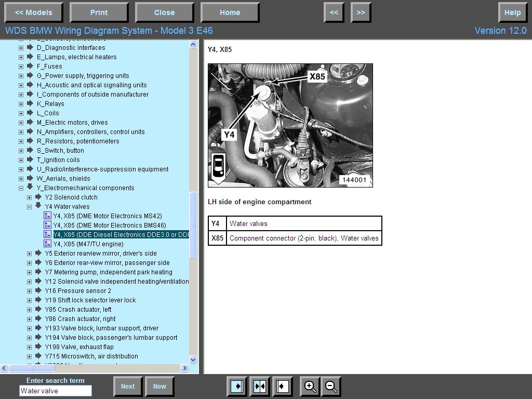Collapse Y_Electromechanical components node

[21, 188]
